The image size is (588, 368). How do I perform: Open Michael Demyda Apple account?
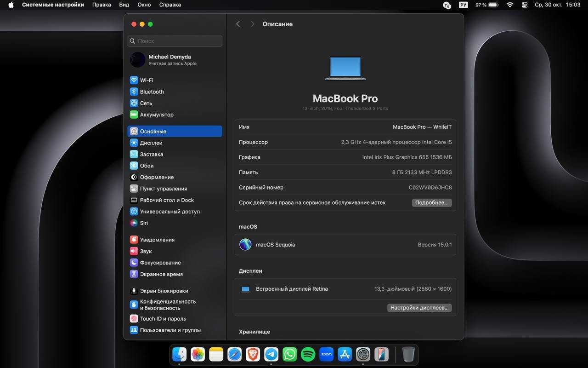175,60
